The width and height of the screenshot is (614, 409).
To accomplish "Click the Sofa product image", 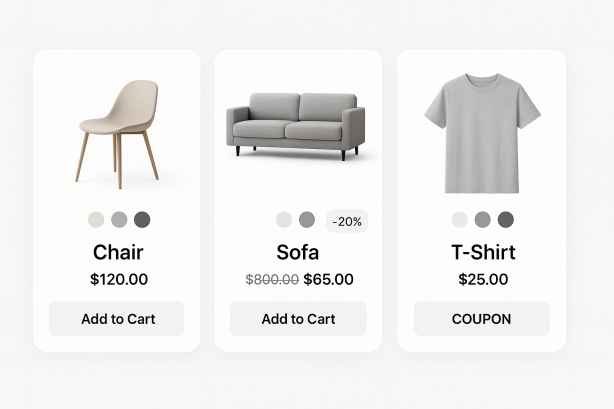I will pos(295,126).
